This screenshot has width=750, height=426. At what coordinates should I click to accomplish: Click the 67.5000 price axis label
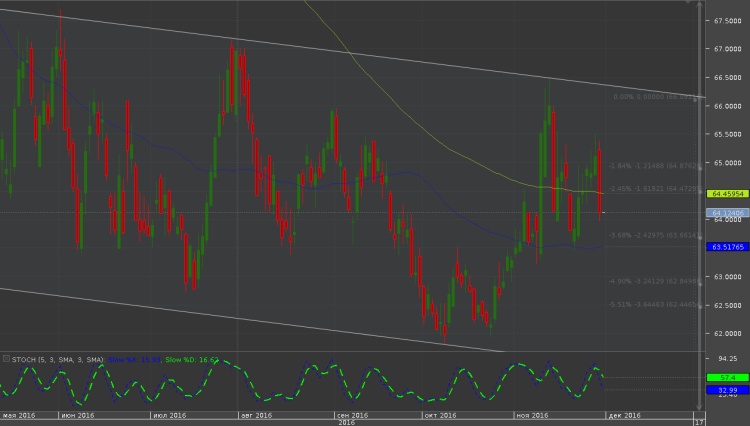pyautogui.click(x=728, y=21)
